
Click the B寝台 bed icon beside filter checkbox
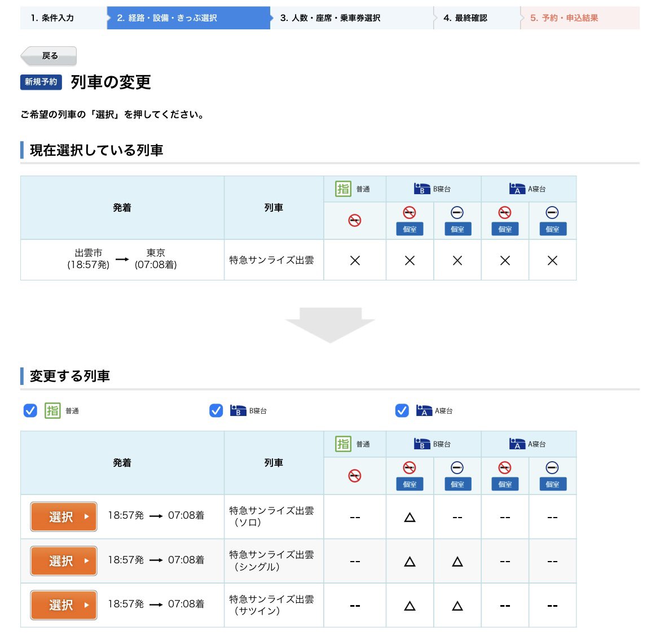click(x=238, y=410)
